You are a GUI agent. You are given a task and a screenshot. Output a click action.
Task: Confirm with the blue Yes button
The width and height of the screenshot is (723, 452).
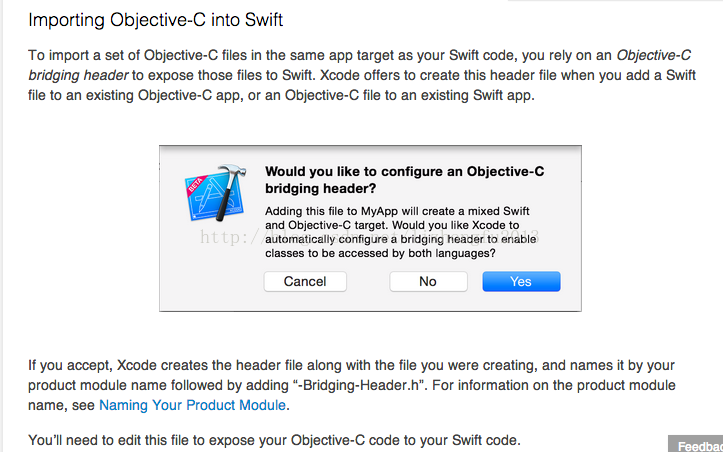521,281
